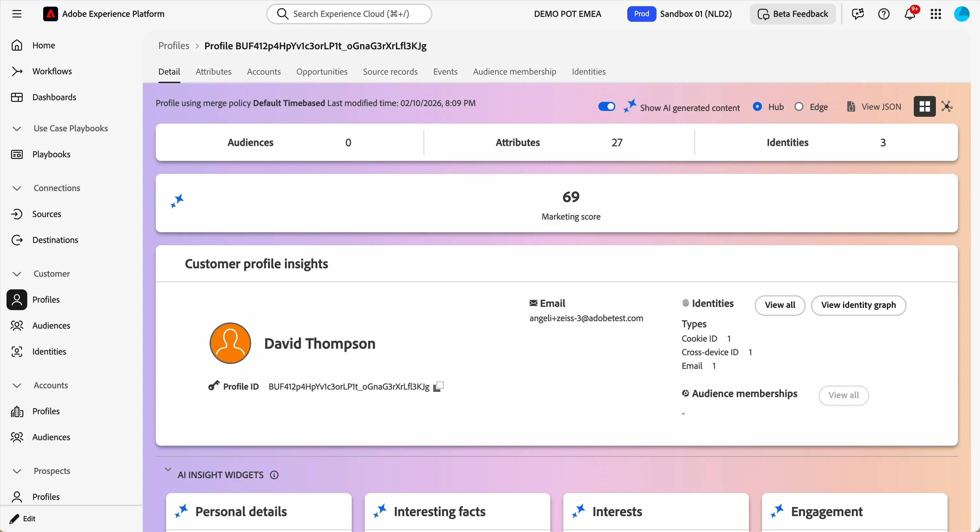
Task: Click View all next to Identities
Action: [780, 305]
